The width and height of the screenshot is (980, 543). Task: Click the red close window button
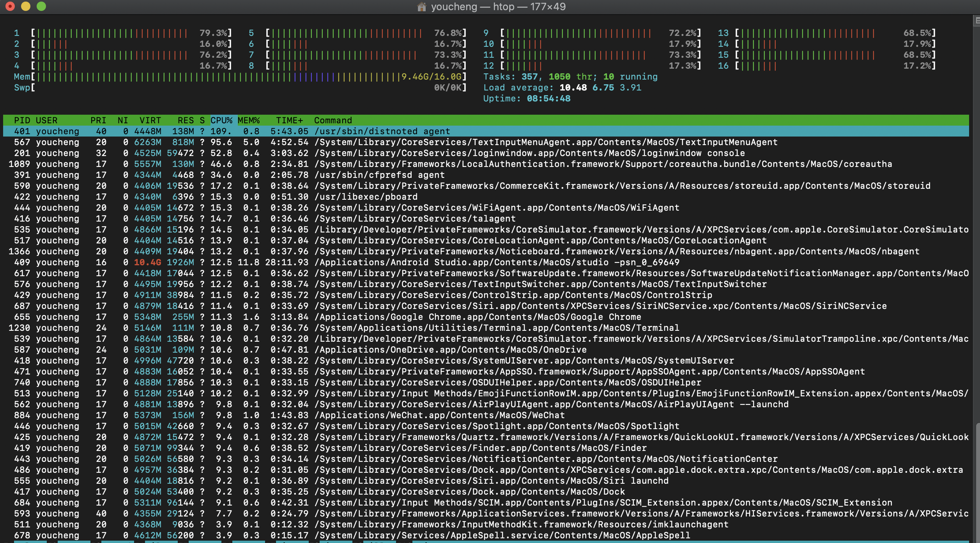pyautogui.click(x=10, y=6)
